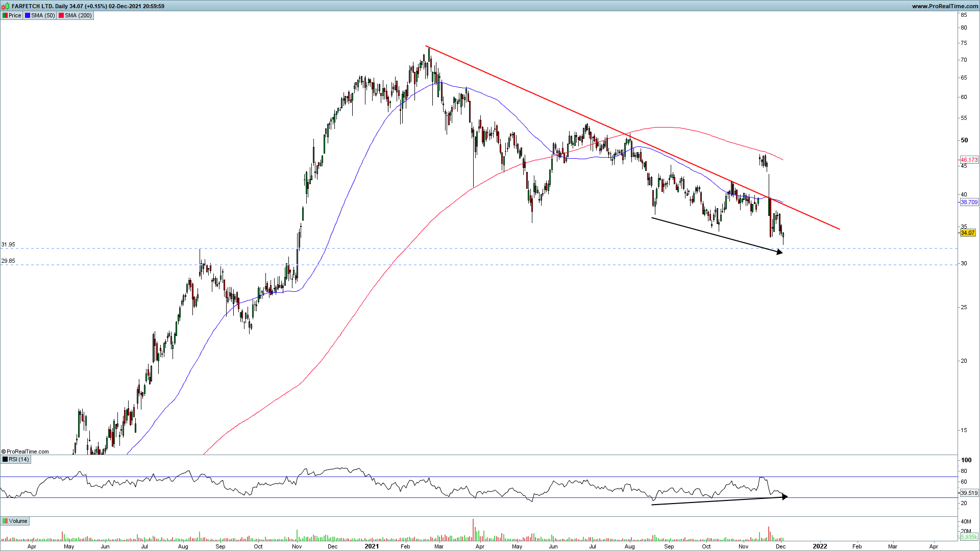The width and height of the screenshot is (980, 551).
Task: Select the SMA (200) indicator label
Action: (78, 15)
